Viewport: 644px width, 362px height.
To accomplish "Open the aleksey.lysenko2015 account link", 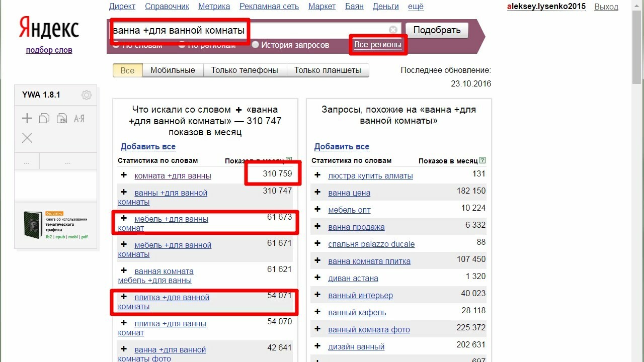I will click(x=546, y=7).
